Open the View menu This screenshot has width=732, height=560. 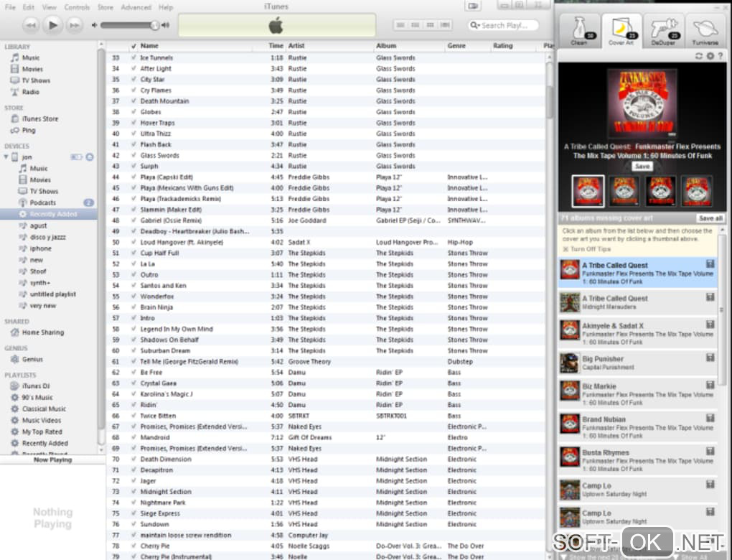pos(49,7)
